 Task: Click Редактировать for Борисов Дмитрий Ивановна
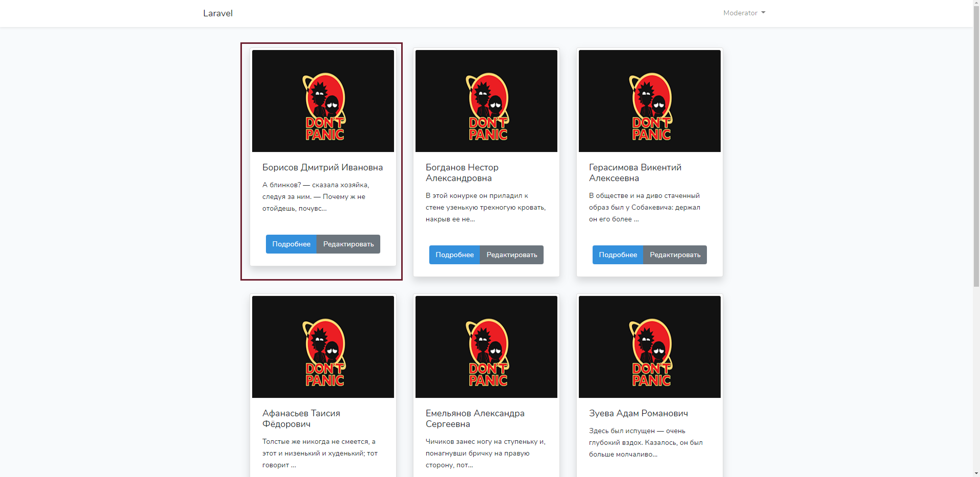[349, 244]
